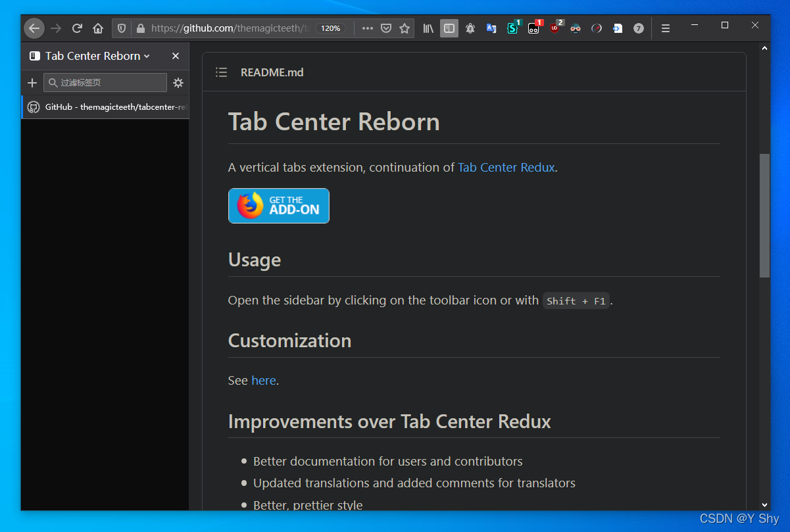
Task: Click the Usage heading
Action: pyautogui.click(x=255, y=260)
